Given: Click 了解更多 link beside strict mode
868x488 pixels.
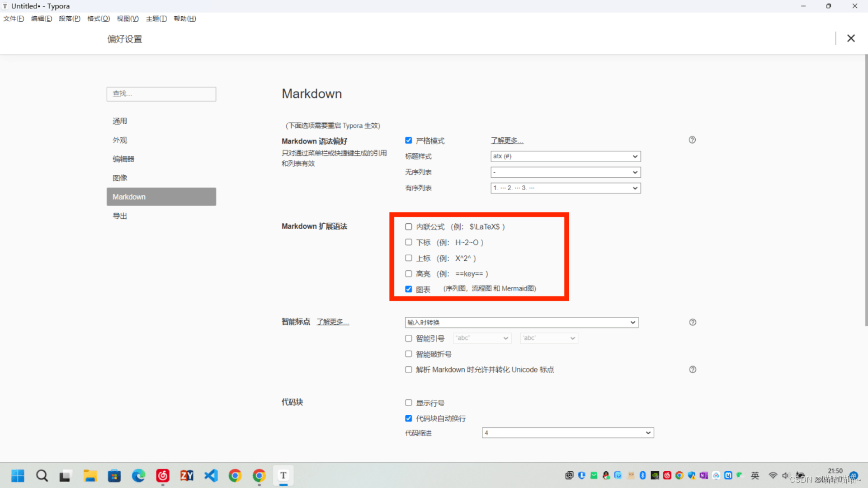Looking at the screenshot, I should 507,141.
